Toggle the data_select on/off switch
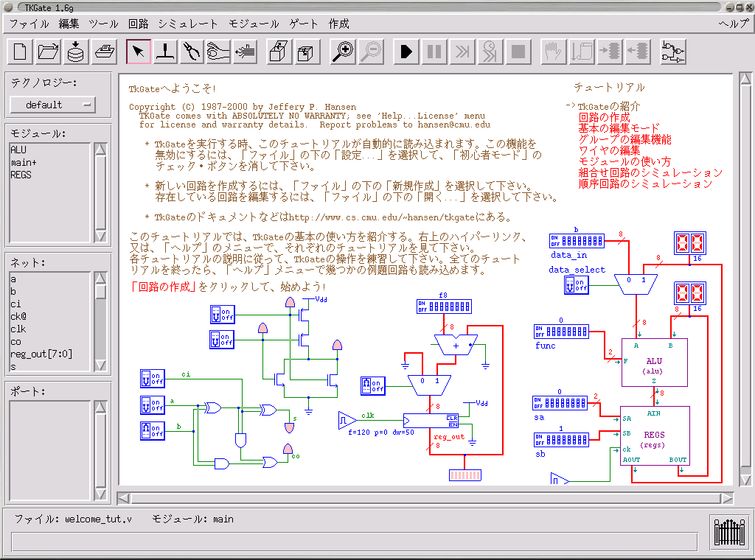Image resolution: width=755 pixels, height=560 pixels. 577,285
